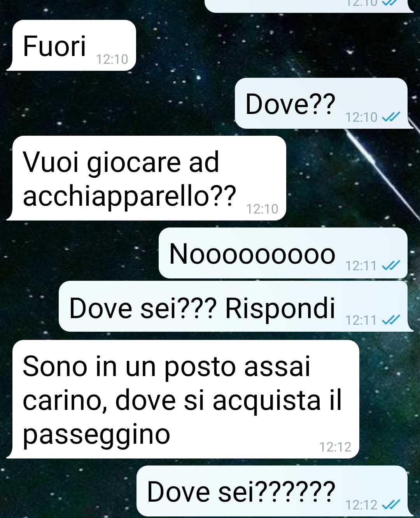Select the sent message 'Dove??'

point(322,103)
